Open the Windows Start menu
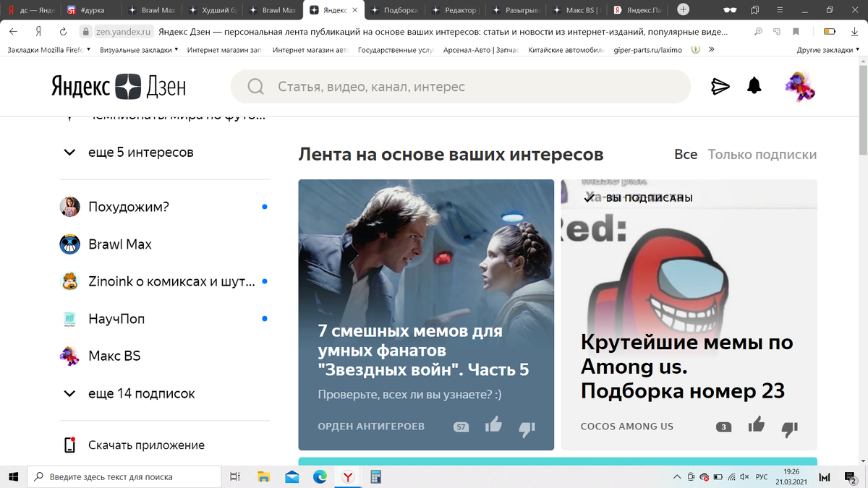 (x=13, y=476)
